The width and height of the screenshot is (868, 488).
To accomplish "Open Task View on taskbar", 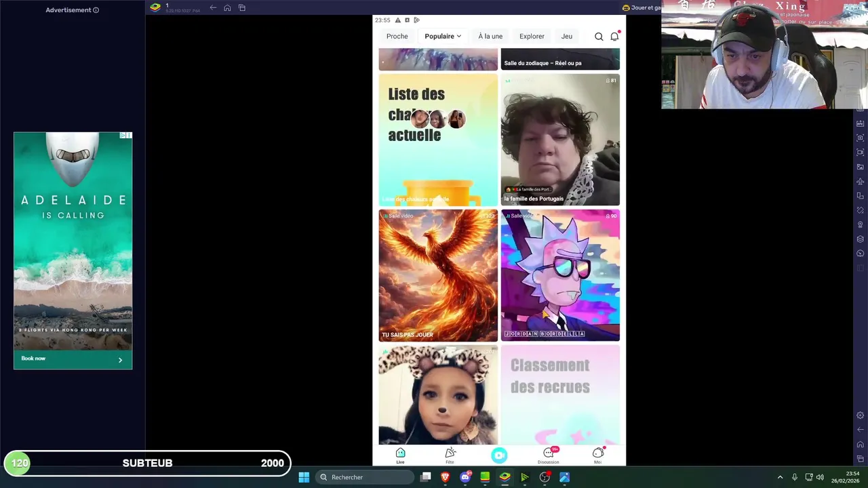I will [426, 477].
